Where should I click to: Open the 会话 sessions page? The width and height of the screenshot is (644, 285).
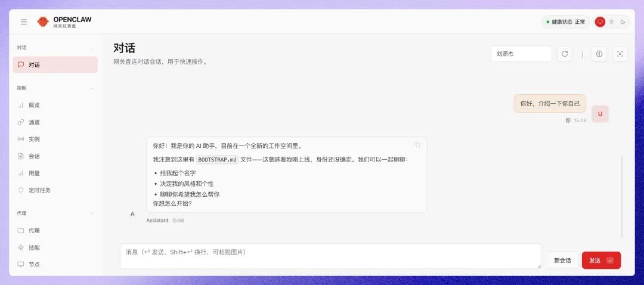(x=55, y=156)
